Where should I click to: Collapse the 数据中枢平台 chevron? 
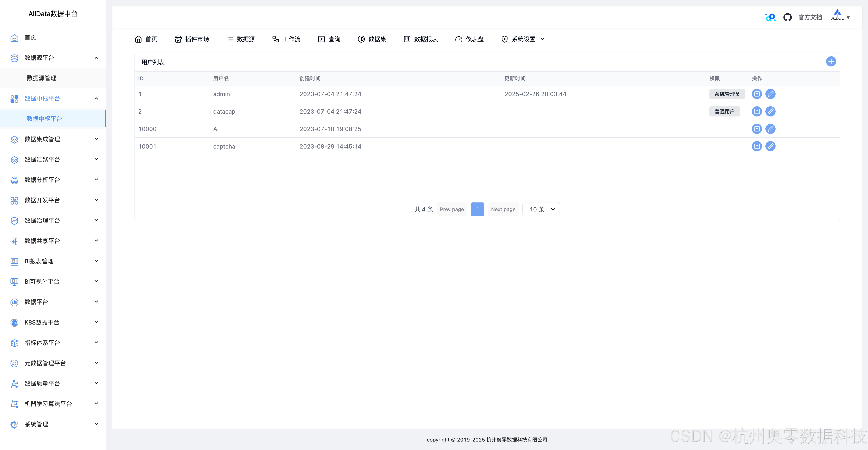[96, 99]
